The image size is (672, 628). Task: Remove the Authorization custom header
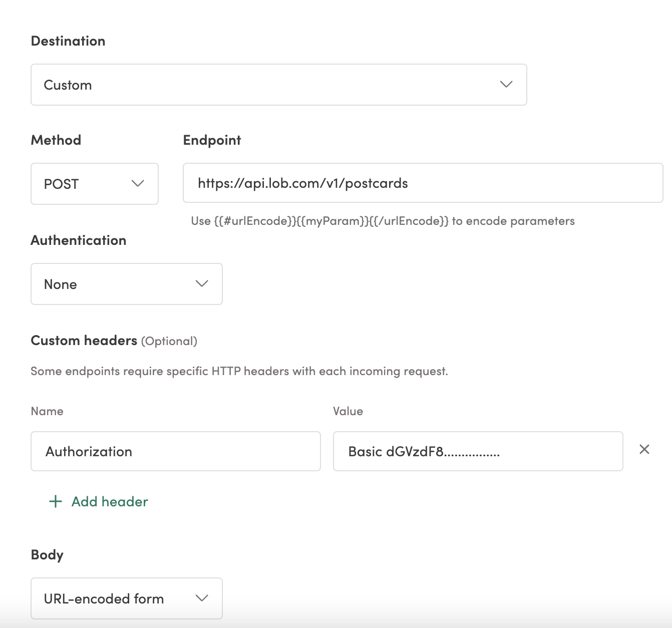(x=645, y=450)
